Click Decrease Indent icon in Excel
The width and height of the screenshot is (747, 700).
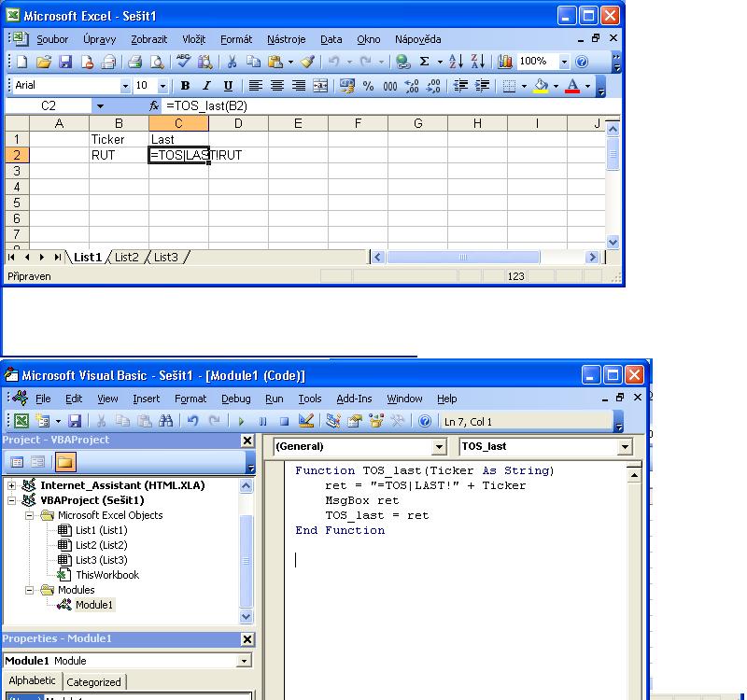(460, 86)
